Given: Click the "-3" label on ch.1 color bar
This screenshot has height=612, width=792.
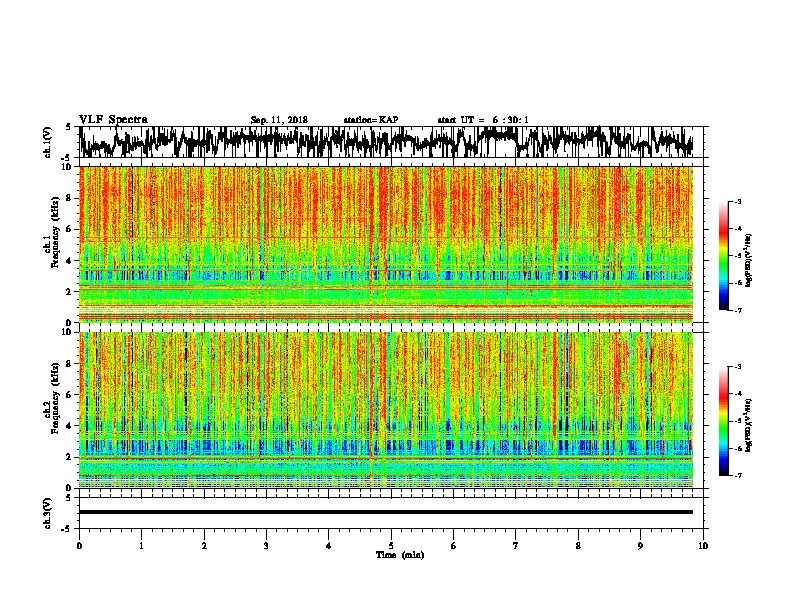Looking at the screenshot, I should [738, 202].
